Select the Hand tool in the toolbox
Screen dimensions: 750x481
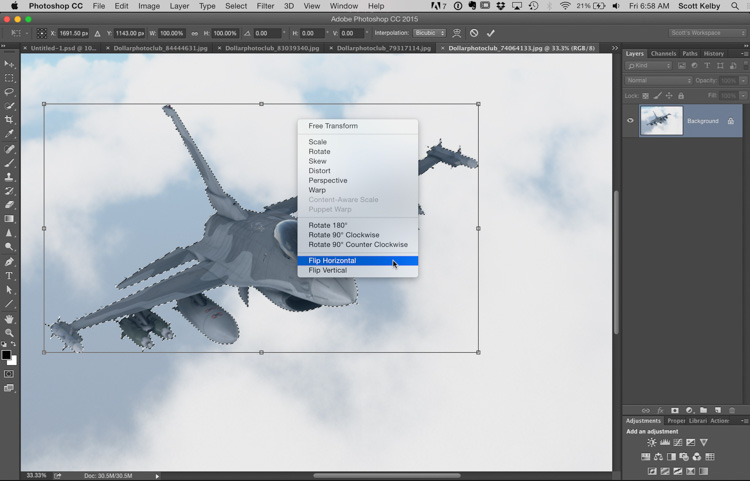(x=10, y=319)
